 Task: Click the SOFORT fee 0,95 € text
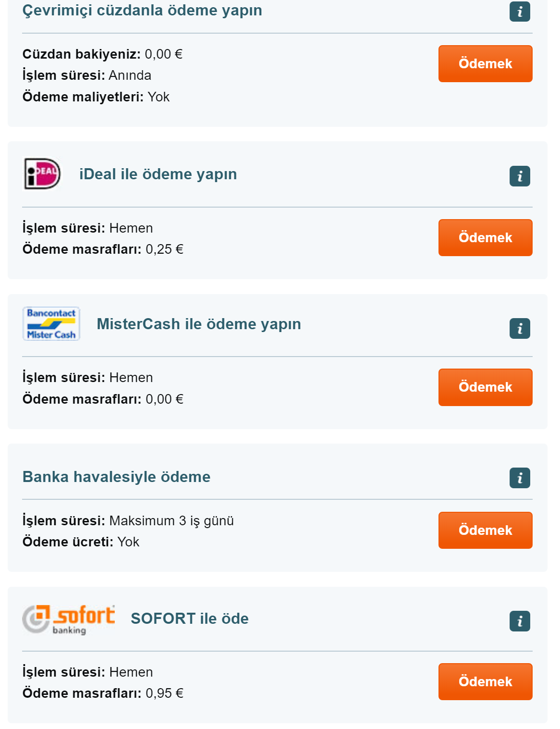click(165, 693)
